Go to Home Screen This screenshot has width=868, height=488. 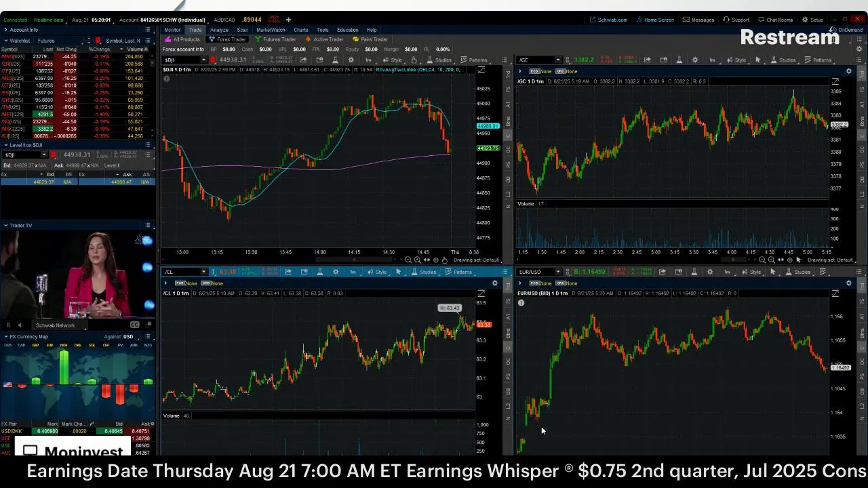pyautogui.click(x=655, y=20)
